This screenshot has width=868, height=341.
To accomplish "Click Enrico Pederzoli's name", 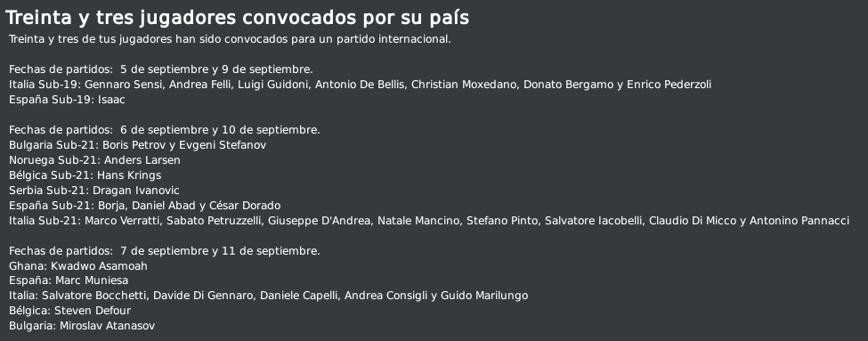I will 669,85.
